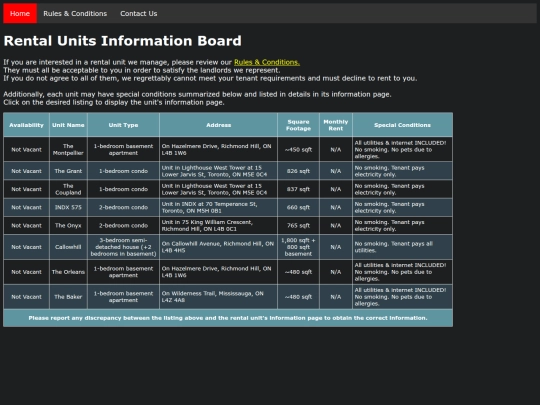Open The Onyx unit listing
The image size is (540, 405).
68,226
